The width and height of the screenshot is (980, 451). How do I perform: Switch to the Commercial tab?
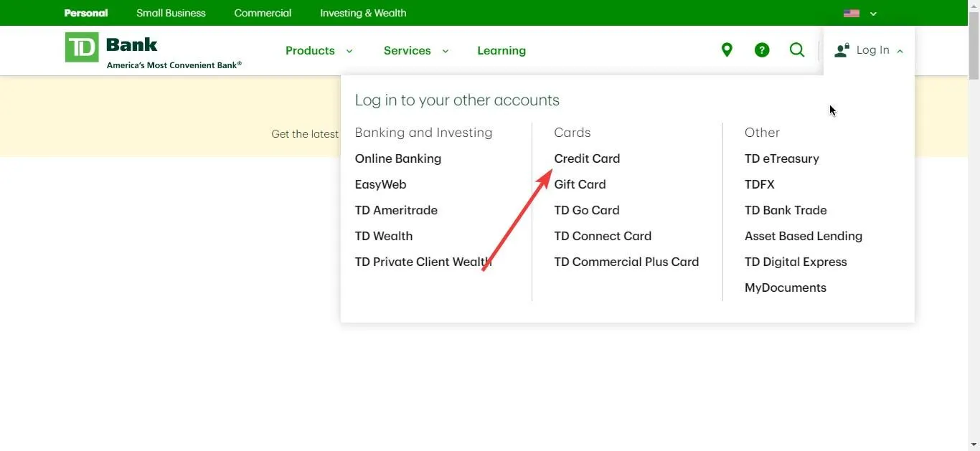coord(263,13)
